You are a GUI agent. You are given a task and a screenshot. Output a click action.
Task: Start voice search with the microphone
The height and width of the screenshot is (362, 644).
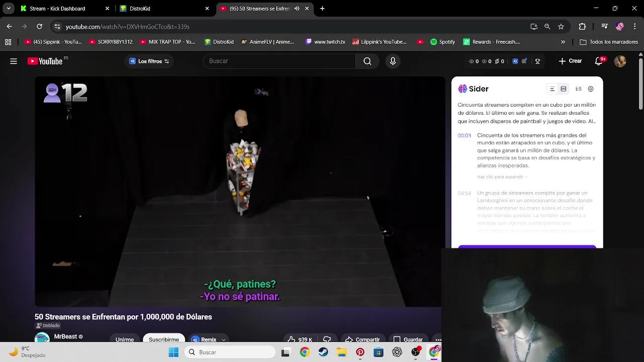pyautogui.click(x=393, y=61)
